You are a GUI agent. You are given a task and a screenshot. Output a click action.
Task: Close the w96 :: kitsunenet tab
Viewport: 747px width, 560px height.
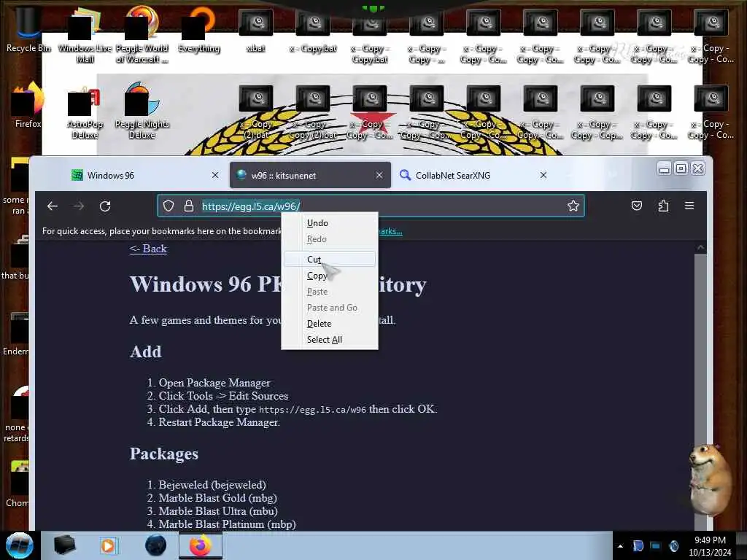tap(379, 175)
